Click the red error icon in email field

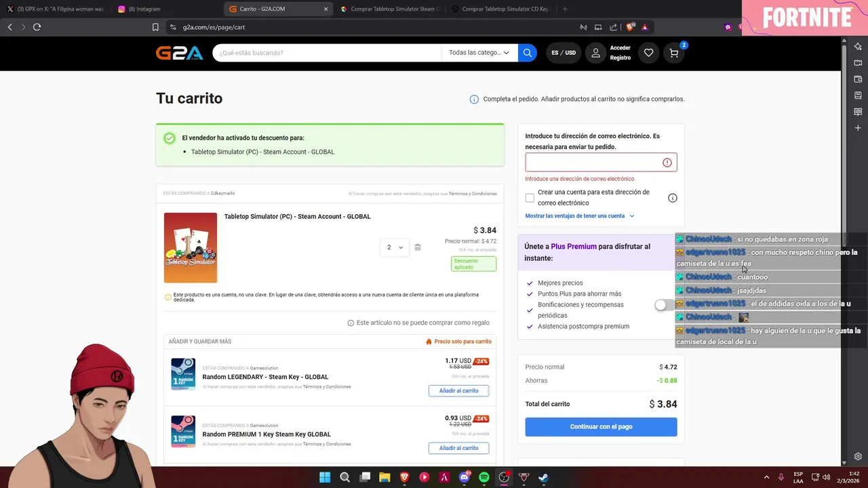click(667, 163)
